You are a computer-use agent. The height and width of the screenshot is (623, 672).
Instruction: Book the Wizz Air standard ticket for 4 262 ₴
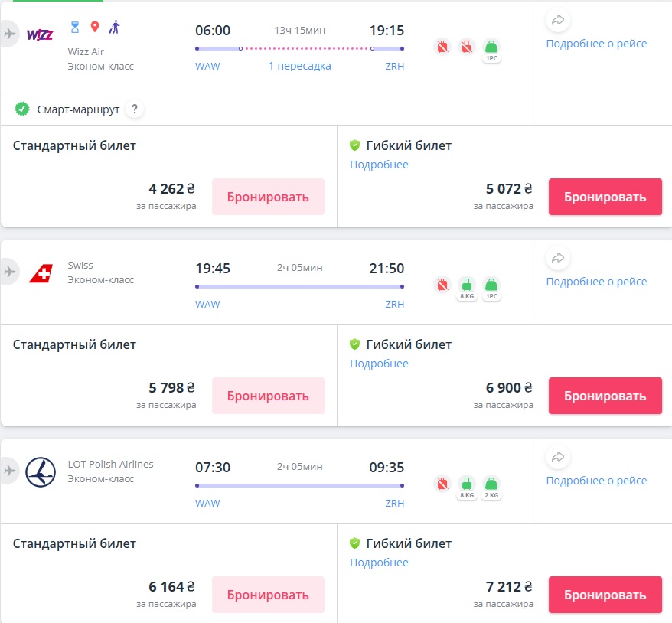point(268,197)
